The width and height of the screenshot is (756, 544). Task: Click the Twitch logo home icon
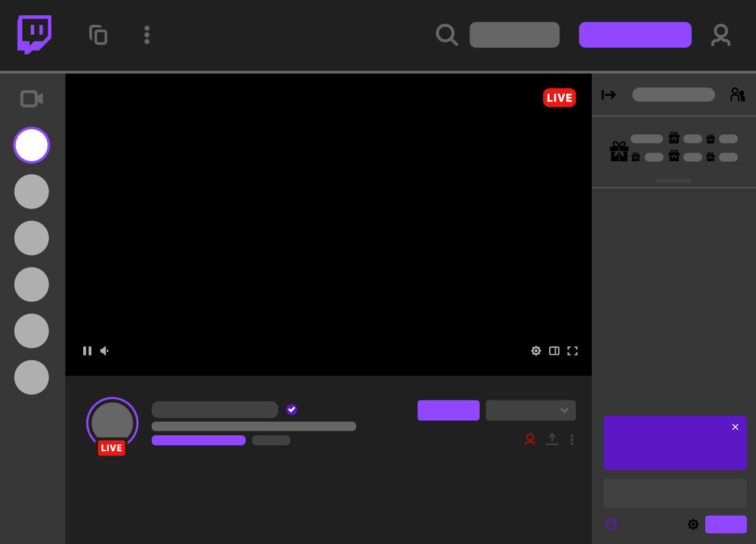tap(34, 35)
